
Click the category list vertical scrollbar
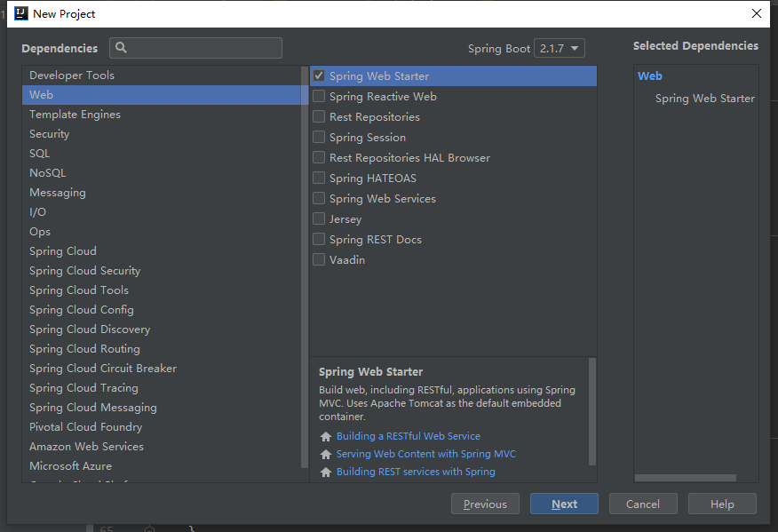click(305, 267)
